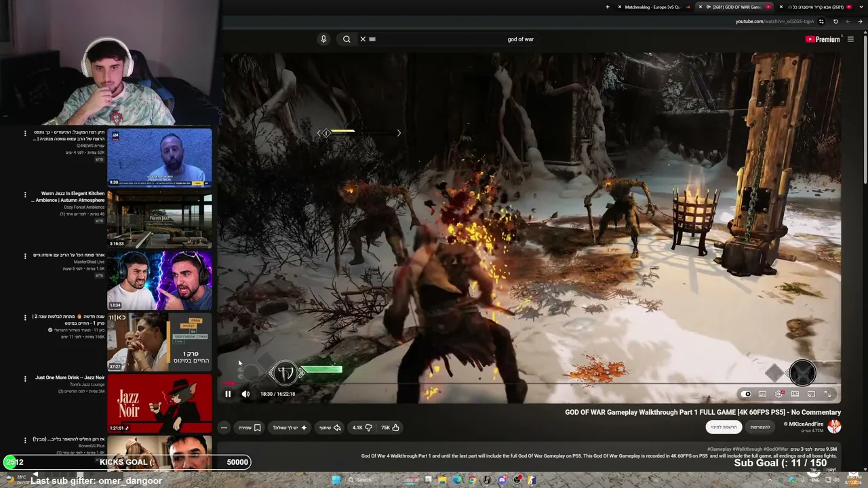Pause the God of War video
The height and width of the screenshot is (488, 868).
[x=228, y=394]
